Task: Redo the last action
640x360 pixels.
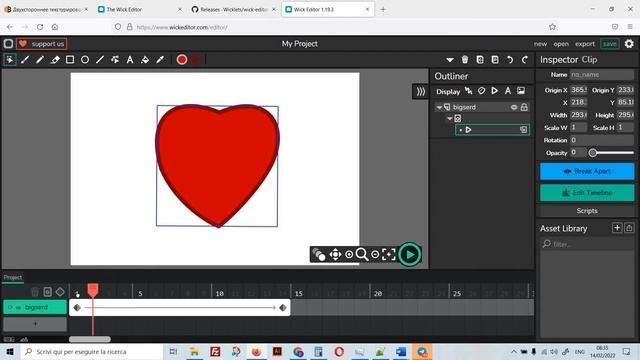Action: click(x=525, y=60)
